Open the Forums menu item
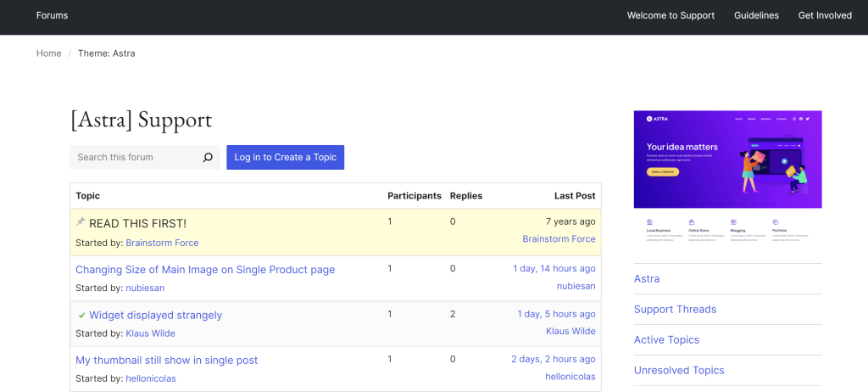Screen dimensions: 868x392 pyautogui.click(x=53, y=15)
